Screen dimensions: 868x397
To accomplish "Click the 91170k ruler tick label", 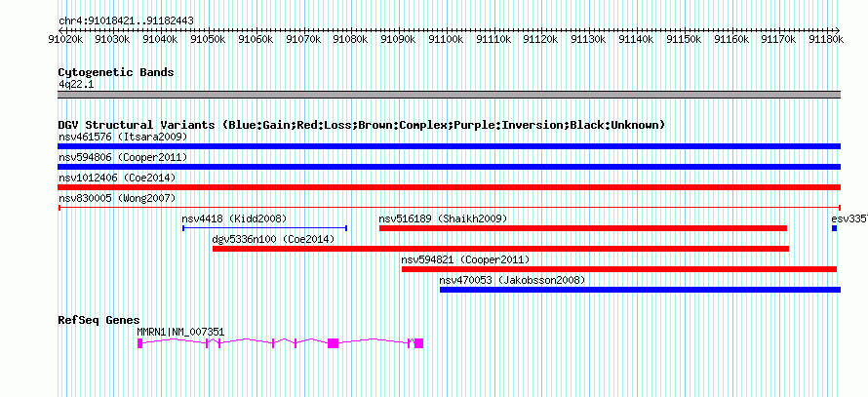I will click(x=779, y=39).
